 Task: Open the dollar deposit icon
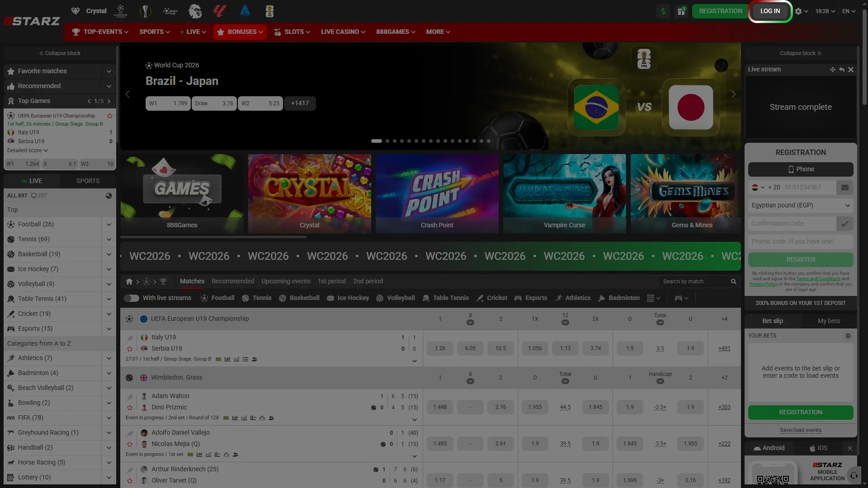tap(663, 11)
